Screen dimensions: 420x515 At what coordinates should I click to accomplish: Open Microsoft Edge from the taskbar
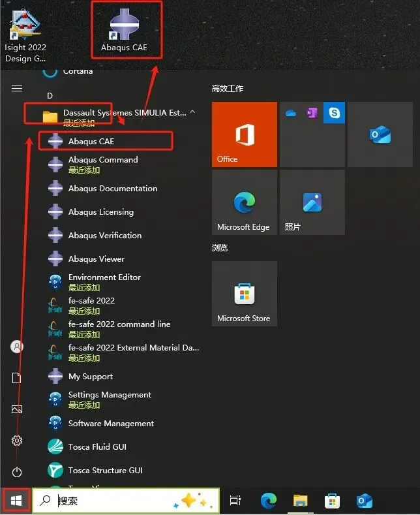(x=269, y=501)
